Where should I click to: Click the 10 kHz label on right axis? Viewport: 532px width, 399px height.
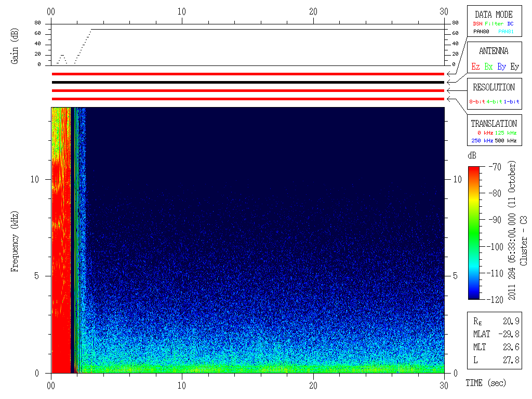458,179
